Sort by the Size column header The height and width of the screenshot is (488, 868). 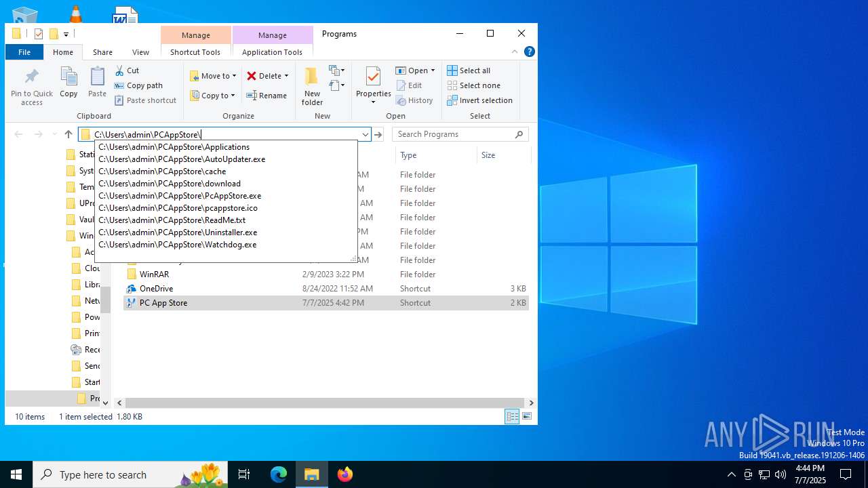[503, 155]
